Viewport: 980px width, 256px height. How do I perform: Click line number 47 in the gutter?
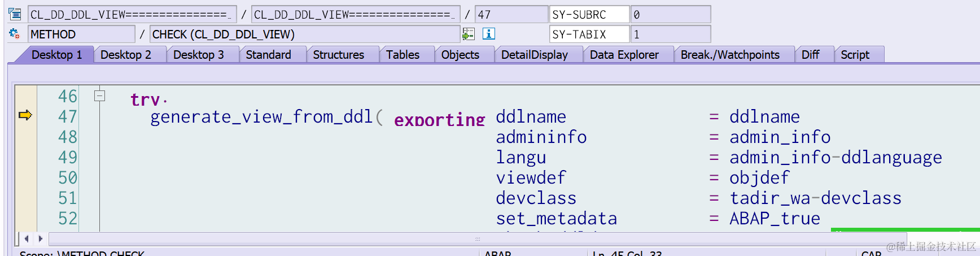68,116
